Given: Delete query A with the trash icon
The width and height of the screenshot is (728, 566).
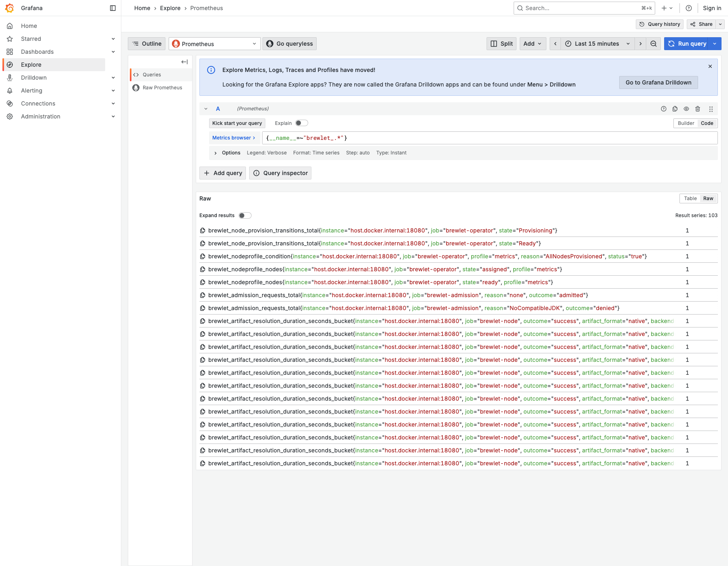Looking at the screenshot, I should coord(698,109).
